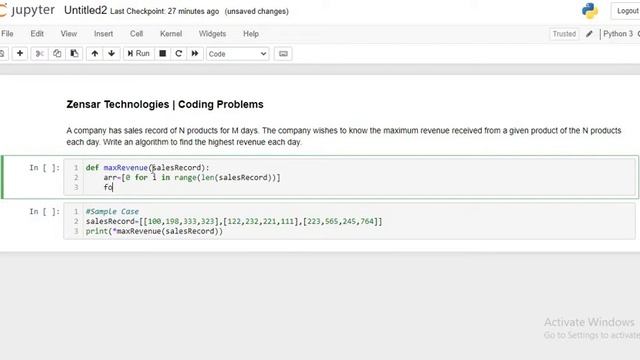Click the Python 3 kernel name
Viewport: 640px width, 360px height.
(x=618, y=34)
